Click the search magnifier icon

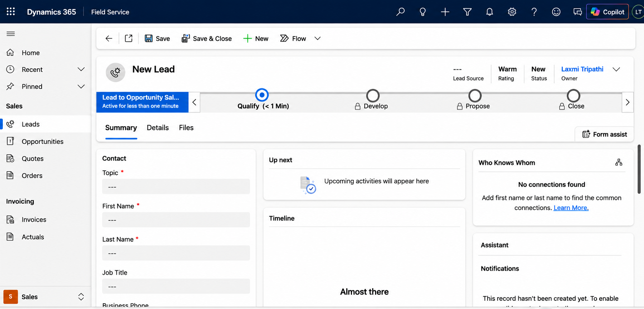click(400, 12)
